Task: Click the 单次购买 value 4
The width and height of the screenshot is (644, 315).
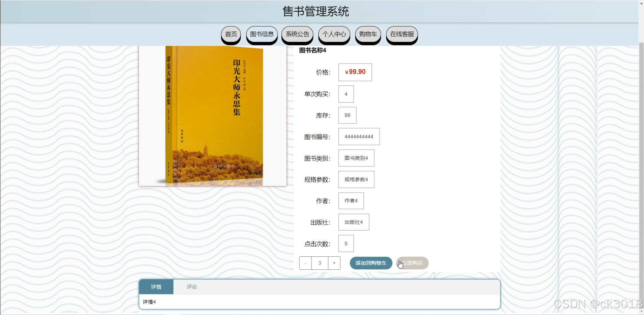Action: pos(346,94)
